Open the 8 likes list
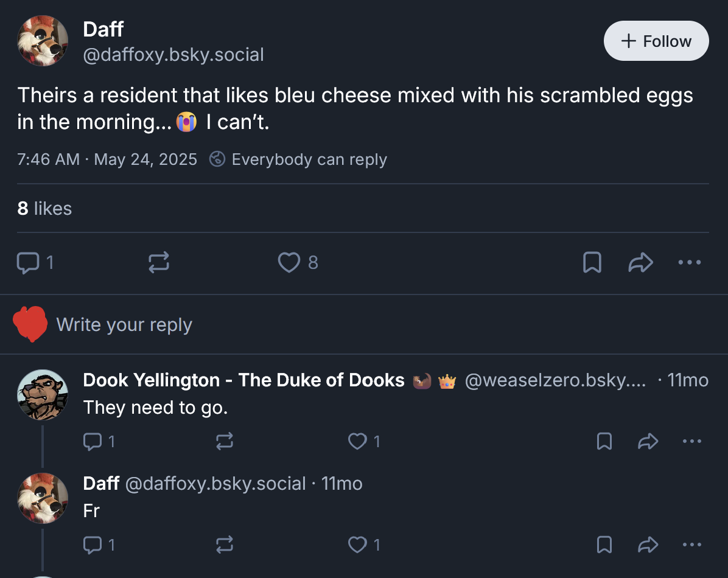Screen dimensions: 728x578 click(44, 209)
